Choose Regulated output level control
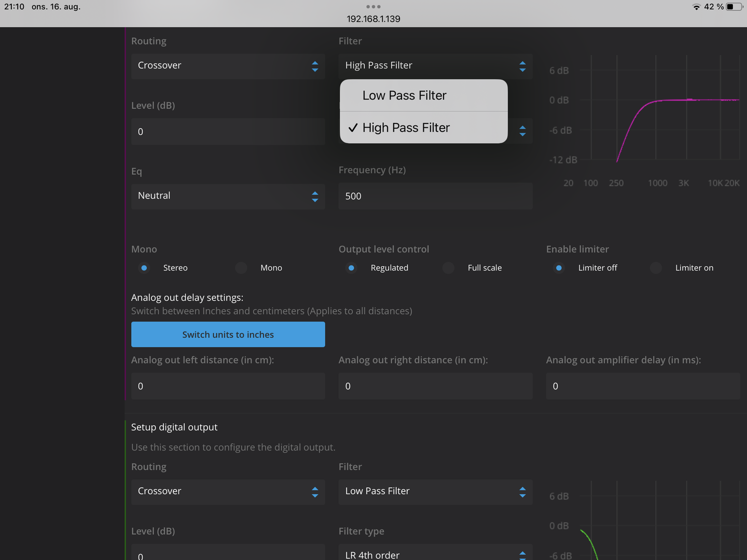 tap(351, 268)
